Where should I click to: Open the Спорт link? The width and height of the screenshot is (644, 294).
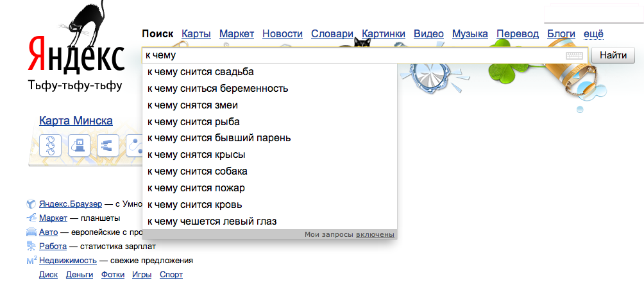click(171, 275)
